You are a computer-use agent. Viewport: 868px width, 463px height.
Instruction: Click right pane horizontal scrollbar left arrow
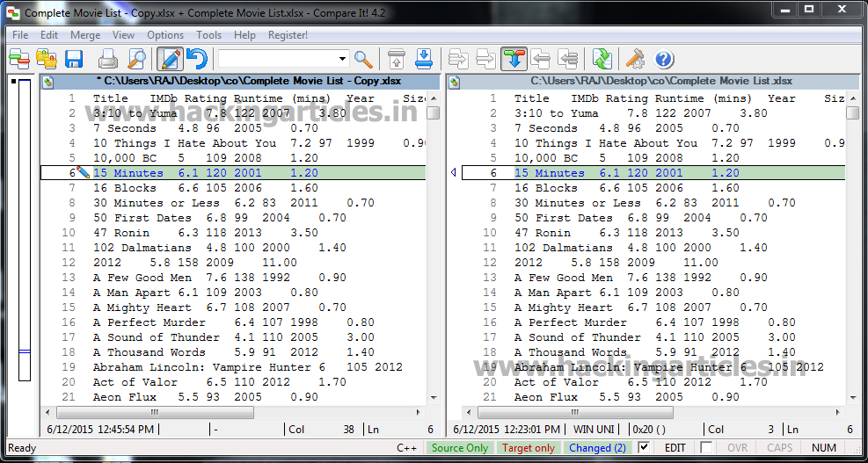469,413
